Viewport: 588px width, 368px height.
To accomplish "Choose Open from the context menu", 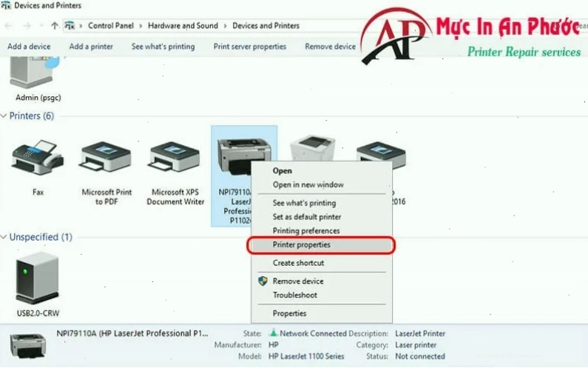I will coord(322,171).
